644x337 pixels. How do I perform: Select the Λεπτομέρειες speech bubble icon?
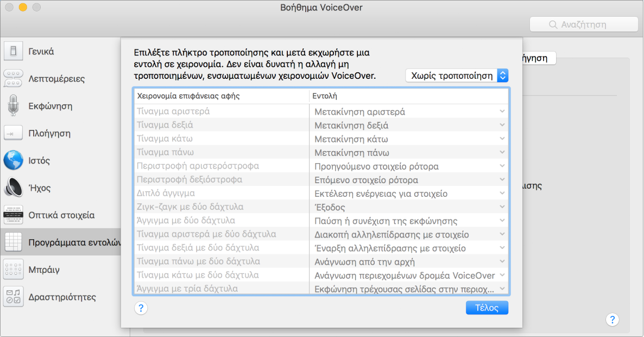coord(13,78)
